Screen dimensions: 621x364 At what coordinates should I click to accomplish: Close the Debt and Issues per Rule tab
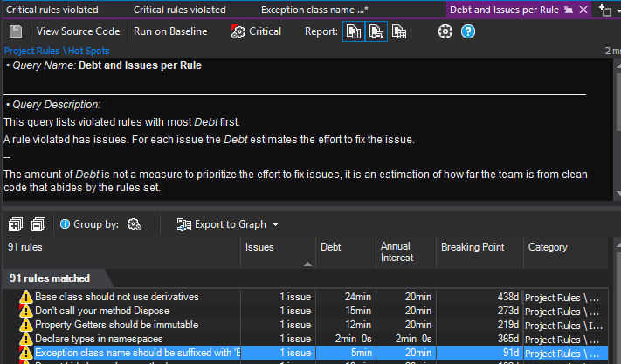tap(583, 10)
